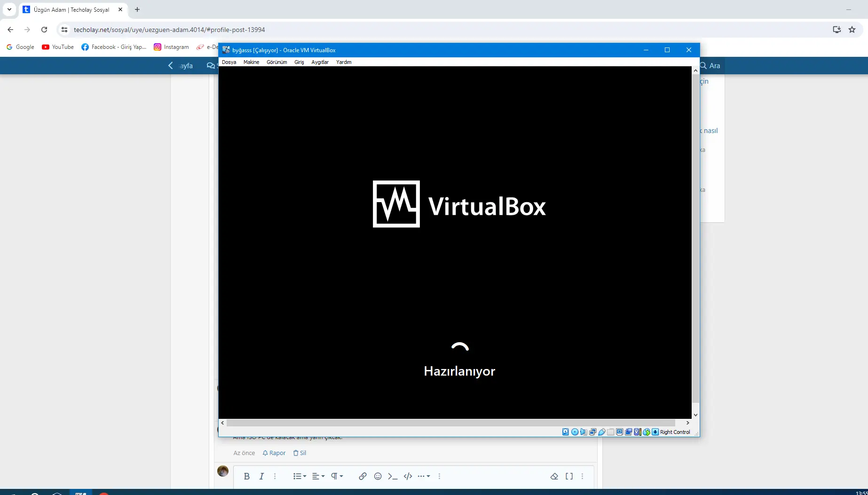Show more text formatting options after italic
868x495 pixels.
[275, 476]
